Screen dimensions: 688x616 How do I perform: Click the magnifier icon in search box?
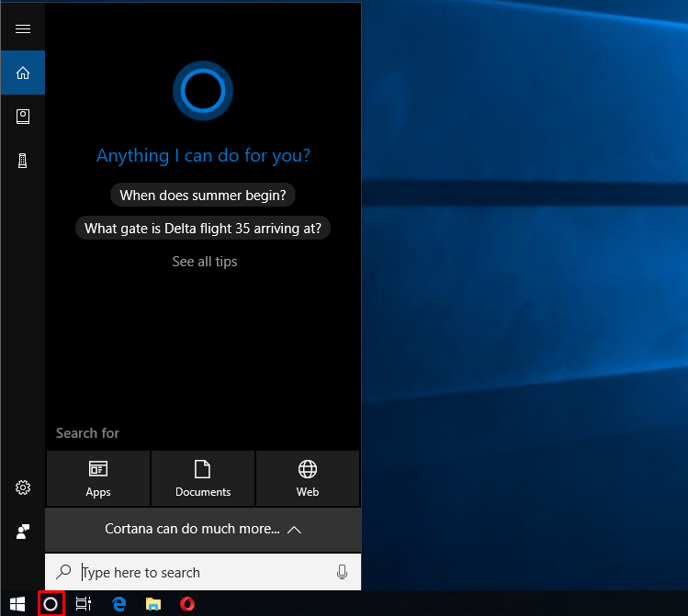[63, 571]
